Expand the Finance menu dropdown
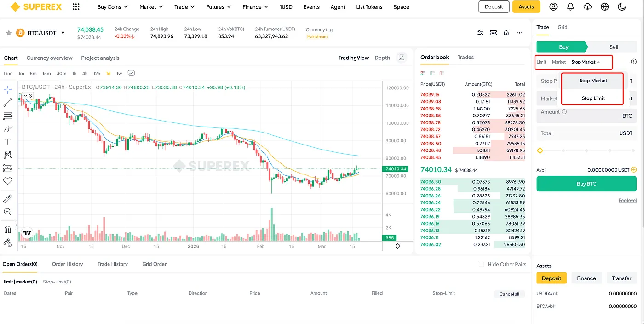The image size is (644, 324). pyautogui.click(x=255, y=7)
